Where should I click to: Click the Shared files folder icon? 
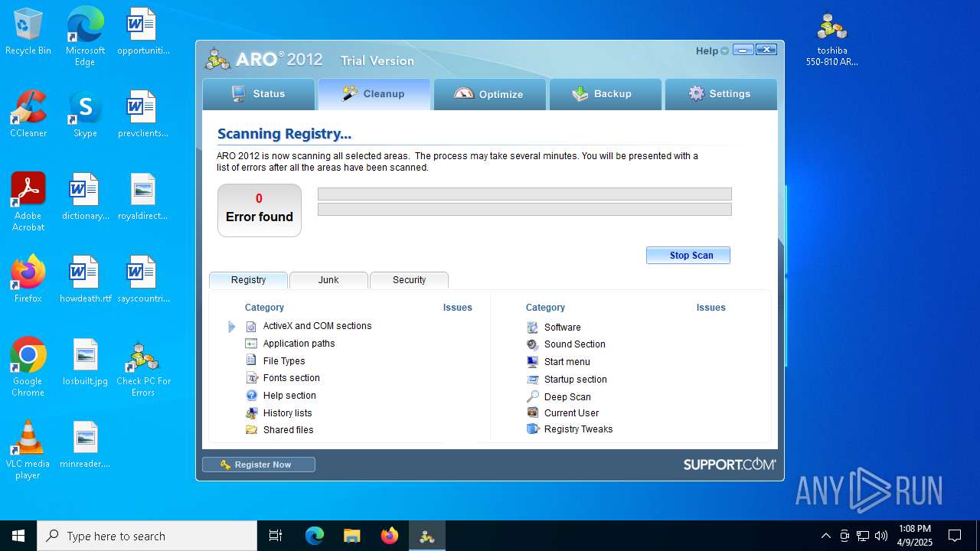[251, 429]
